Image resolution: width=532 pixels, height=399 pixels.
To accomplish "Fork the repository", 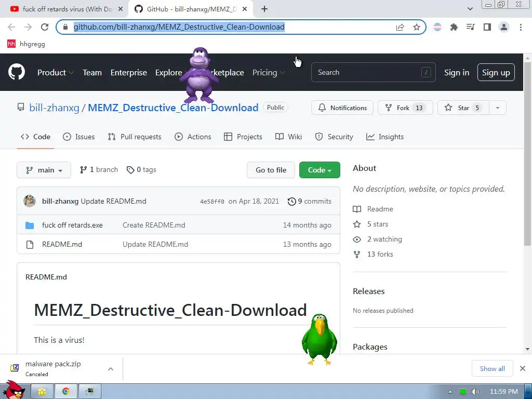I will pos(405,108).
